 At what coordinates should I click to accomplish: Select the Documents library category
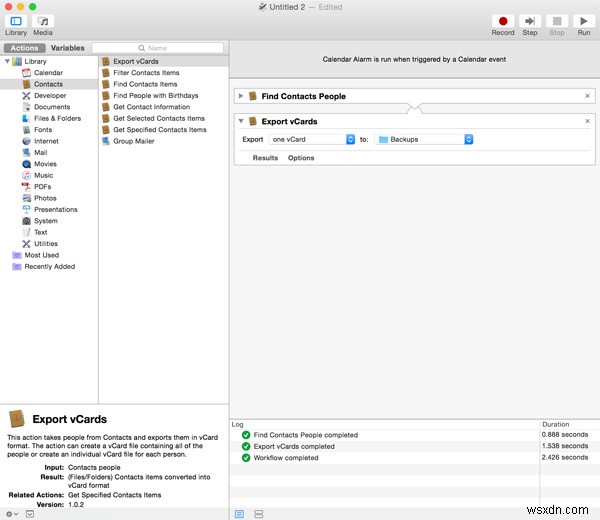[52, 107]
